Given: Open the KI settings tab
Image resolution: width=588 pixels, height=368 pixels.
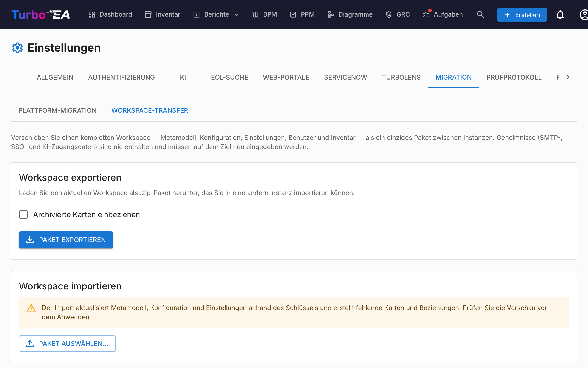Looking at the screenshot, I should point(183,78).
